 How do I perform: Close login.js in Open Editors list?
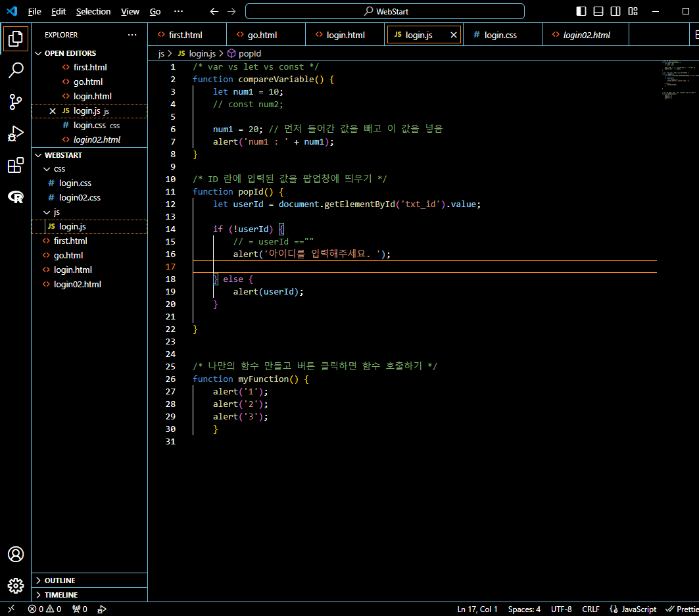pyautogui.click(x=53, y=111)
